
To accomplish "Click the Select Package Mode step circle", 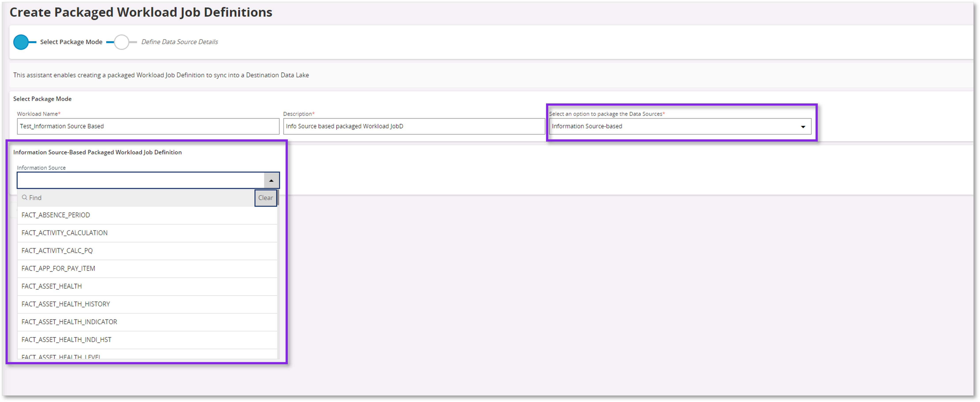I will click(x=21, y=42).
